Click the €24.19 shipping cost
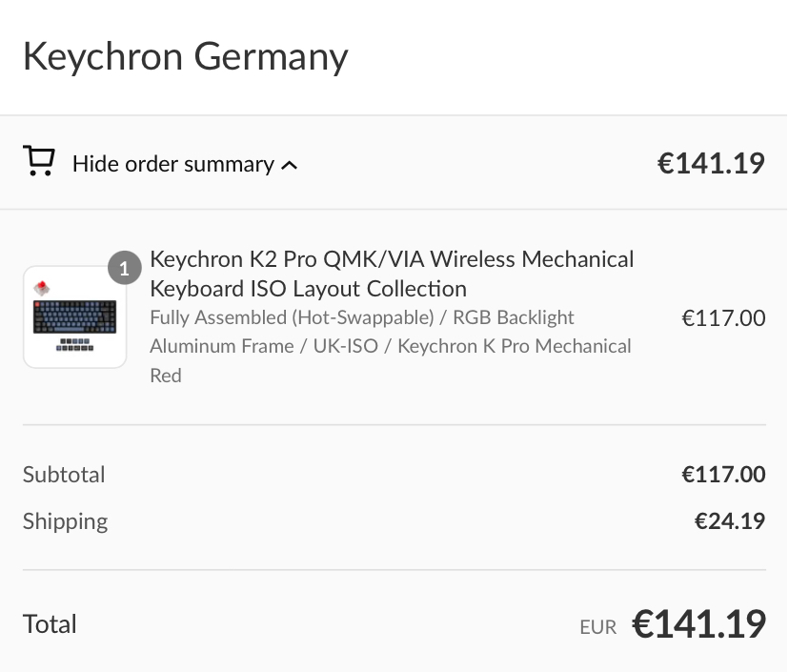Viewport: 789px width, 672px height. pos(729,521)
